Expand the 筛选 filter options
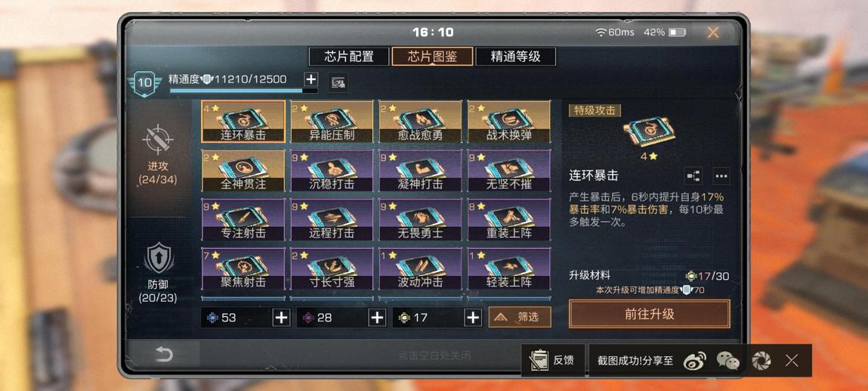Screen dimensions: 868x391 coord(520,317)
